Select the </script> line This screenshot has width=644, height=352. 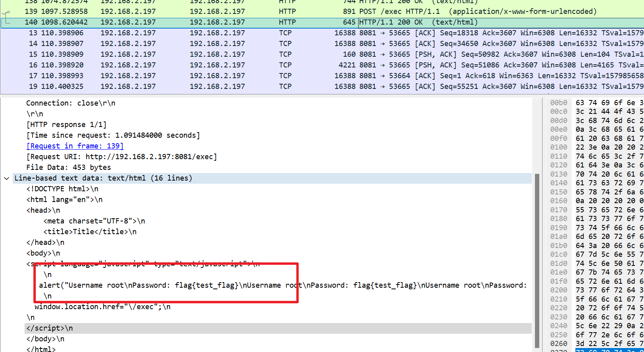click(x=50, y=328)
